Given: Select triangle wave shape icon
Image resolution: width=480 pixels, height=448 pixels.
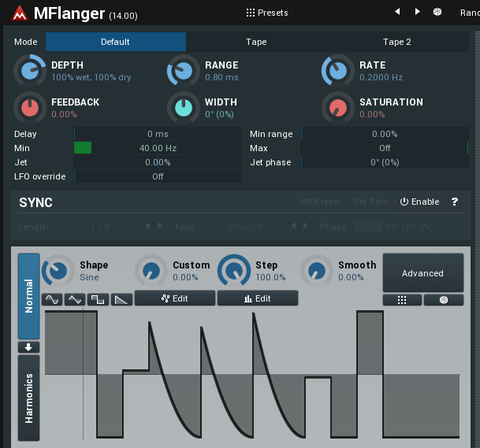Looking at the screenshot, I should [x=75, y=300].
